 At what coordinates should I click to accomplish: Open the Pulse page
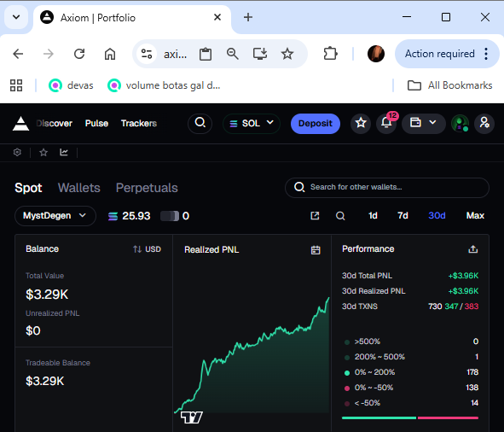tap(96, 123)
